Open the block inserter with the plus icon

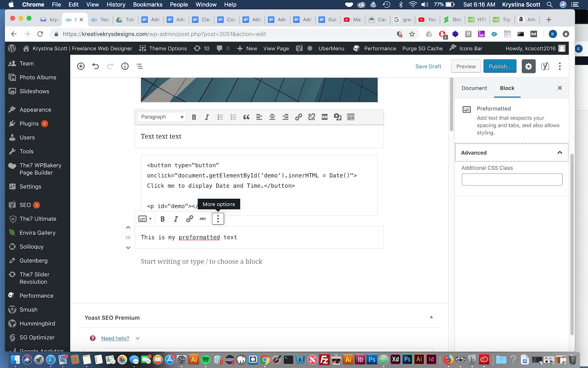pyautogui.click(x=81, y=66)
